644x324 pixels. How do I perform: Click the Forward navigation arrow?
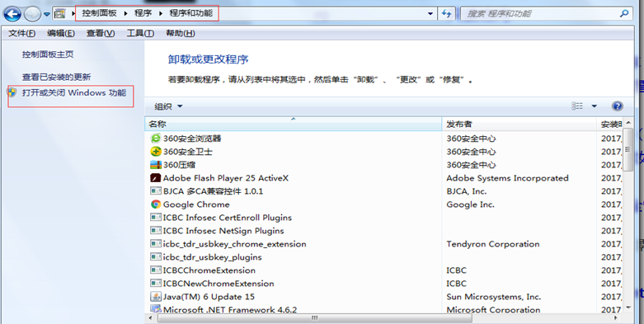coord(32,14)
